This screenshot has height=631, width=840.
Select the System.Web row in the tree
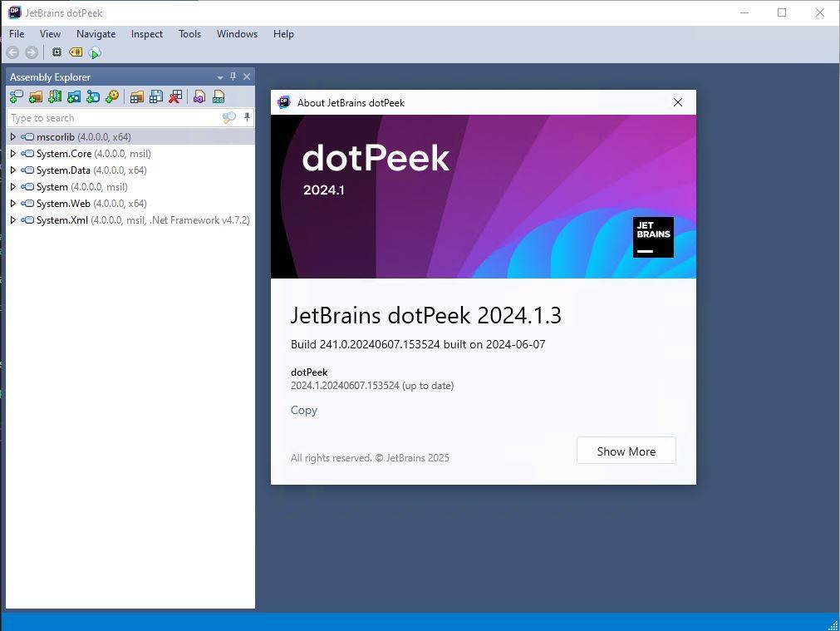pos(130,203)
